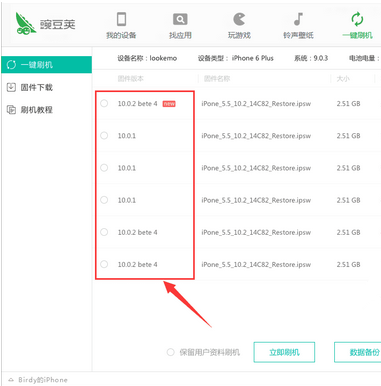Viewport: 381px width, 386px height.
Task: Open the 铃声壁纸 music note icon
Action: (x=298, y=19)
